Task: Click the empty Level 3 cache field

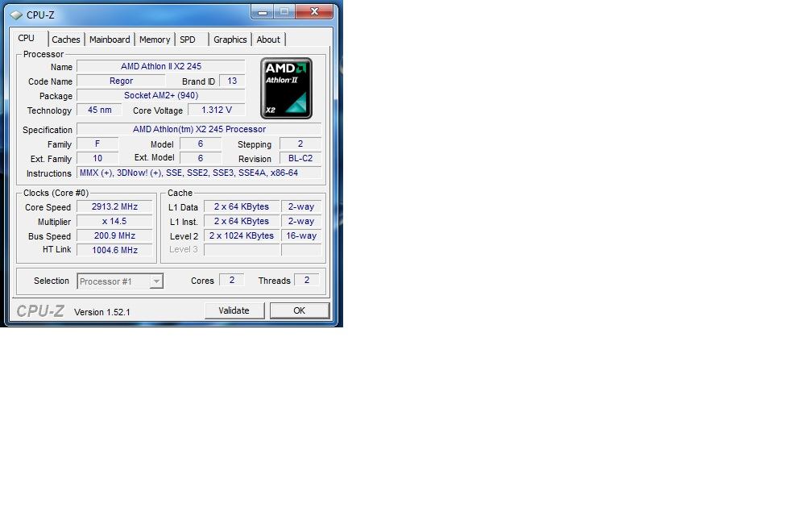Action: pyautogui.click(x=242, y=250)
